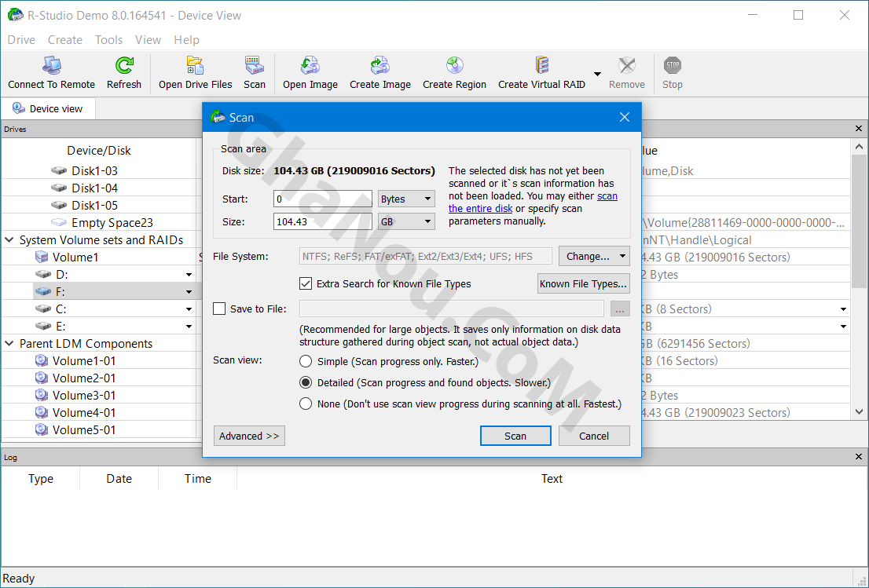Select the Detailed scan view option
This screenshot has height=588, width=869.
306,382
